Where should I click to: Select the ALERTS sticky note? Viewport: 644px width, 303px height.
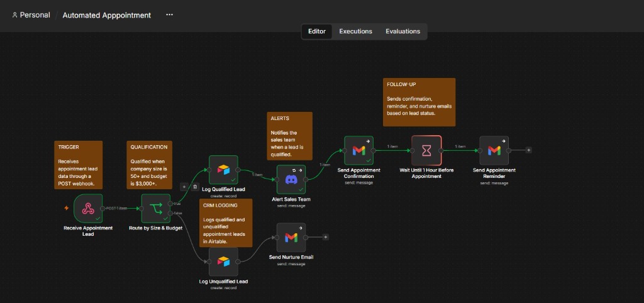pyautogui.click(x=289, y=136)
